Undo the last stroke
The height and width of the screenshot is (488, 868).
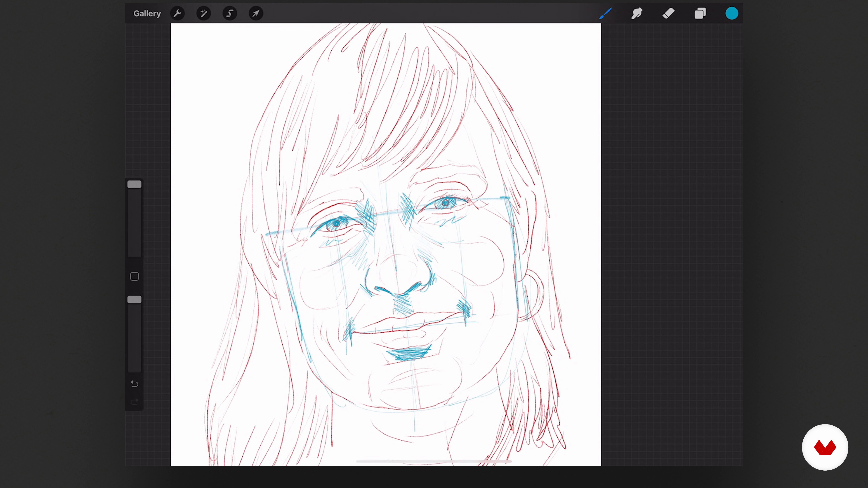coord(134,384)
